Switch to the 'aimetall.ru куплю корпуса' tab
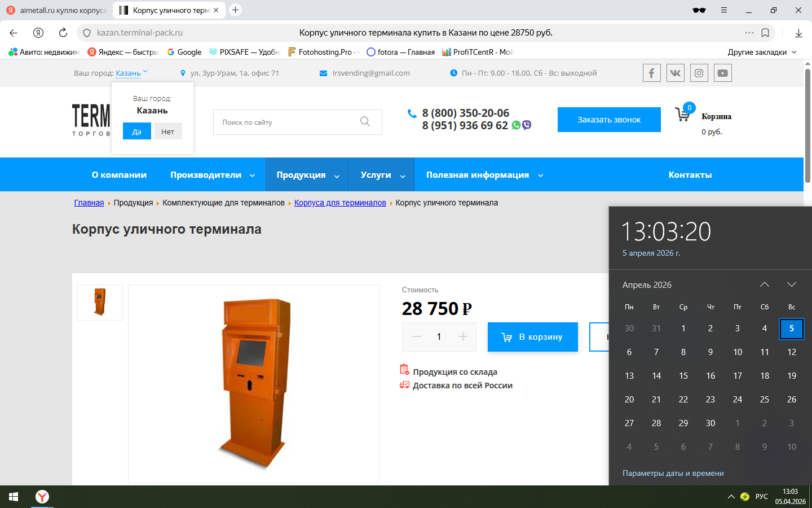 (x=56, y=10)
